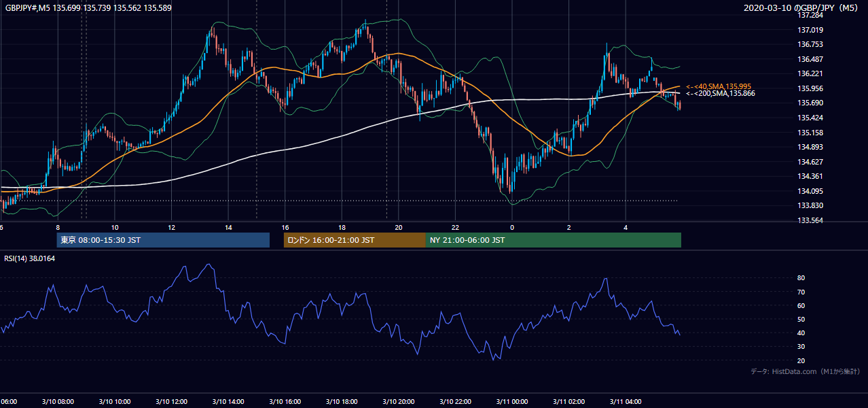
Task: Click the 3/10 18:00 time label
Action: click(342, 402)
